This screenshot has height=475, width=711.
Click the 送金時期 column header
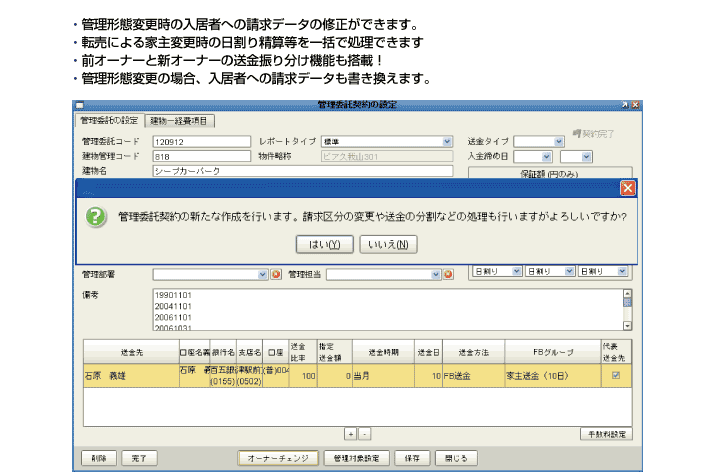[x=384, y=352]
